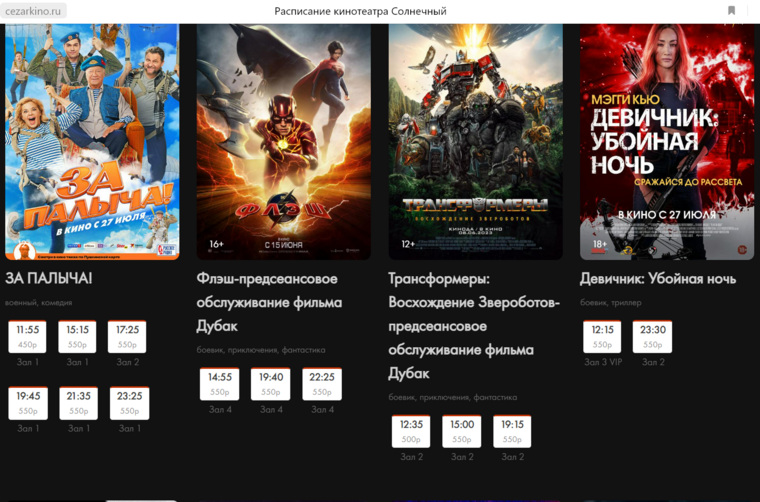Open the ЗА ПАЛЫЧА! movie poster
The width and height of the screenshot is (760, 502).
pyautogui.click(x=92, y=141)
